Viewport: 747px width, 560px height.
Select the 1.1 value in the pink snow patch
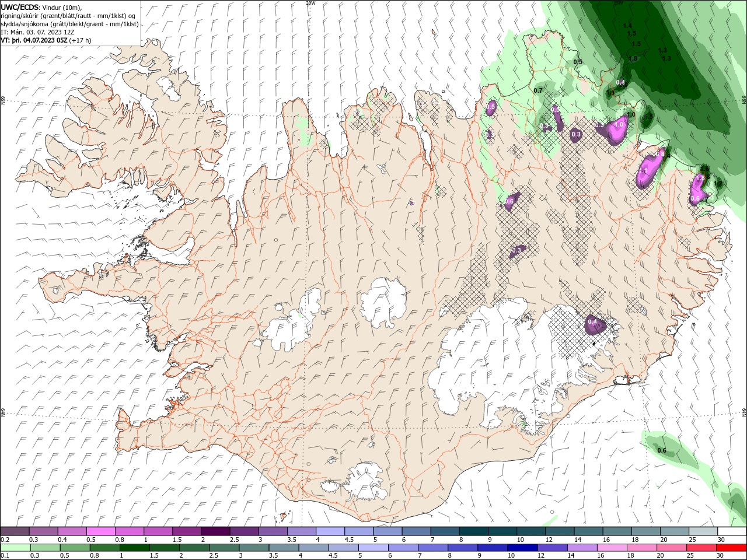coord(644,170)
